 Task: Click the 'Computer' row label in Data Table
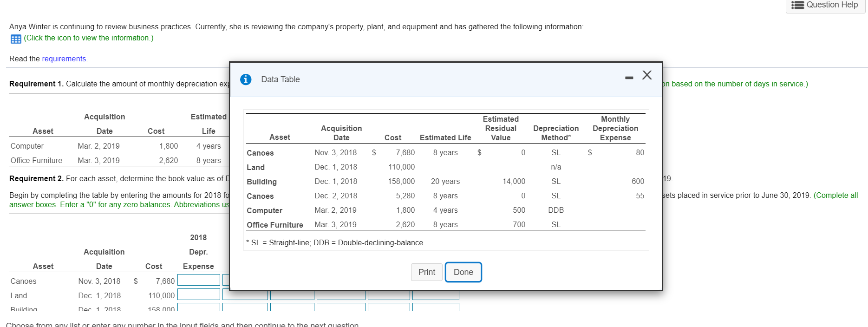(264, 210)
